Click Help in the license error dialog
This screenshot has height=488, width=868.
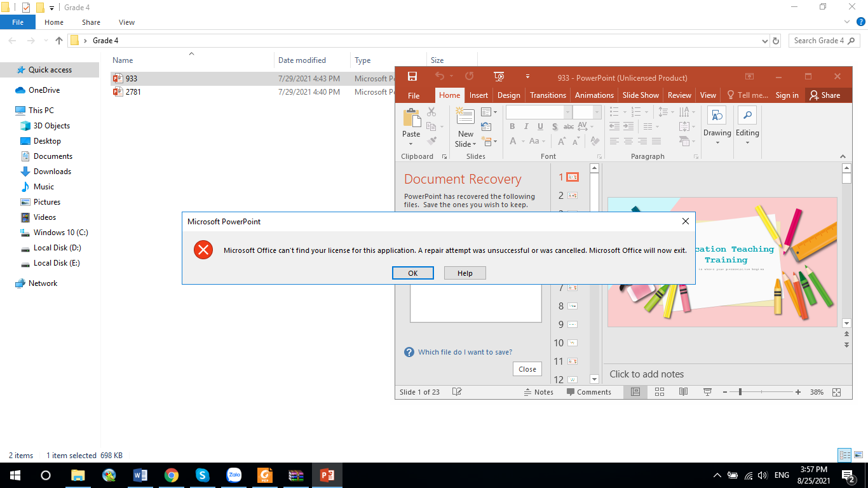(465, 273)
